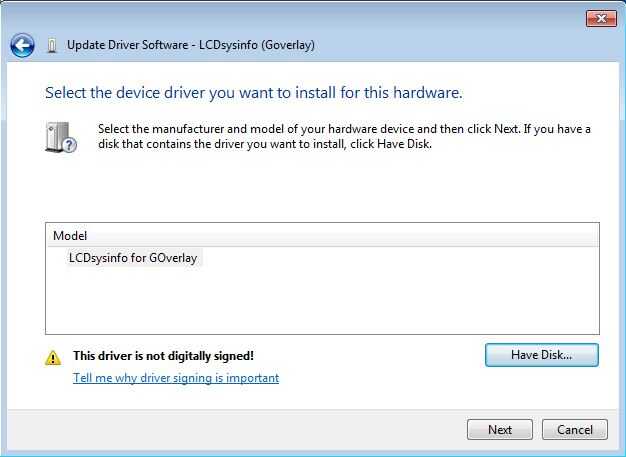Click the blue back arrow button
Viewport: 626px width, 457px height.
coord(22,45)
